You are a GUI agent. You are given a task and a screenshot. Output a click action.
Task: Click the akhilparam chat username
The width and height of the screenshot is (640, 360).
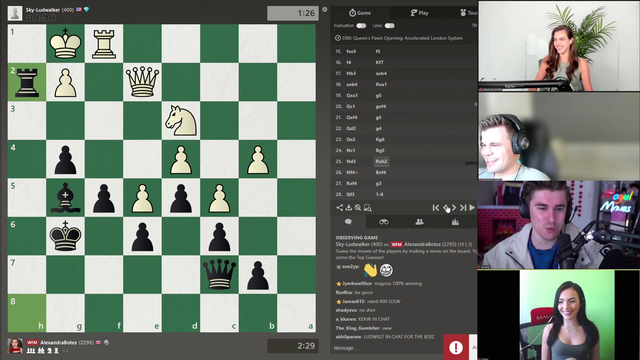[x=349, y=337]
